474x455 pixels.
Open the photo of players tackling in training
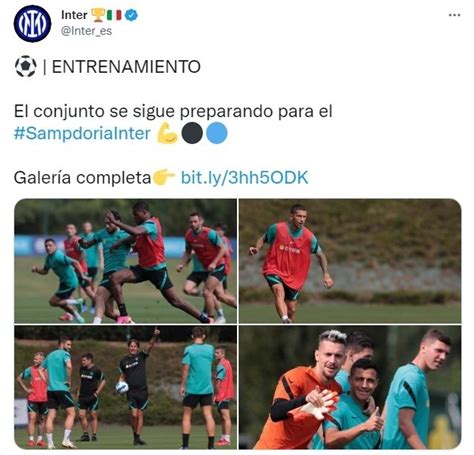point(125,261)
